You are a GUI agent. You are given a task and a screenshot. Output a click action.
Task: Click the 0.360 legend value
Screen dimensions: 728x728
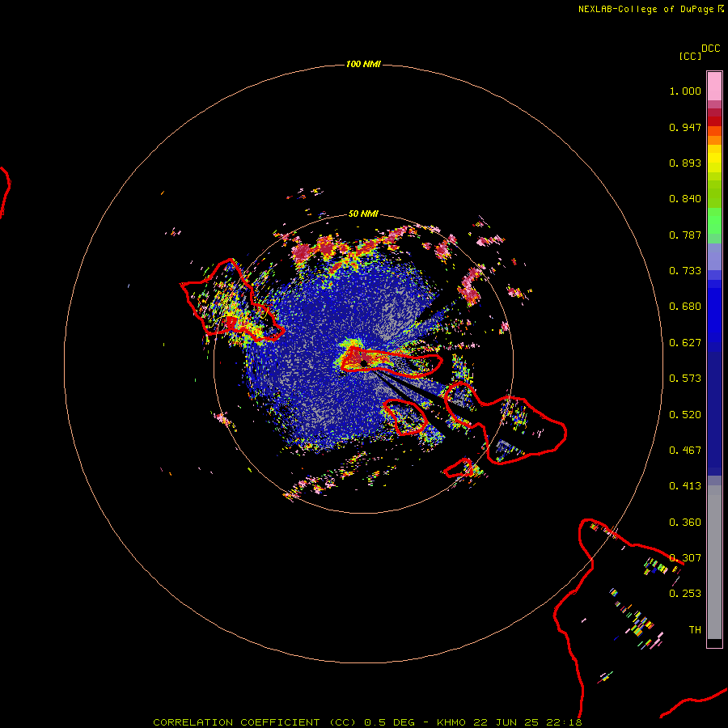(x=685, y=523)
